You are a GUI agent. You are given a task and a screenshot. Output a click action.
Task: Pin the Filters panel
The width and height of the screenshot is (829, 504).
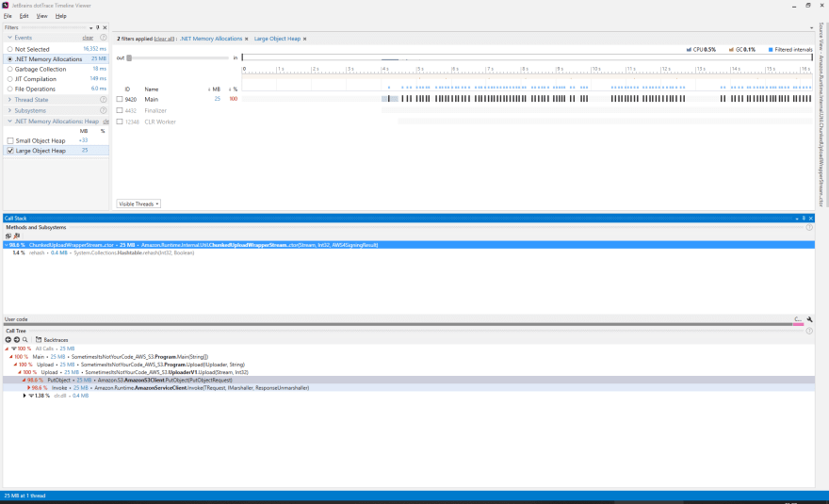(97, 27)
